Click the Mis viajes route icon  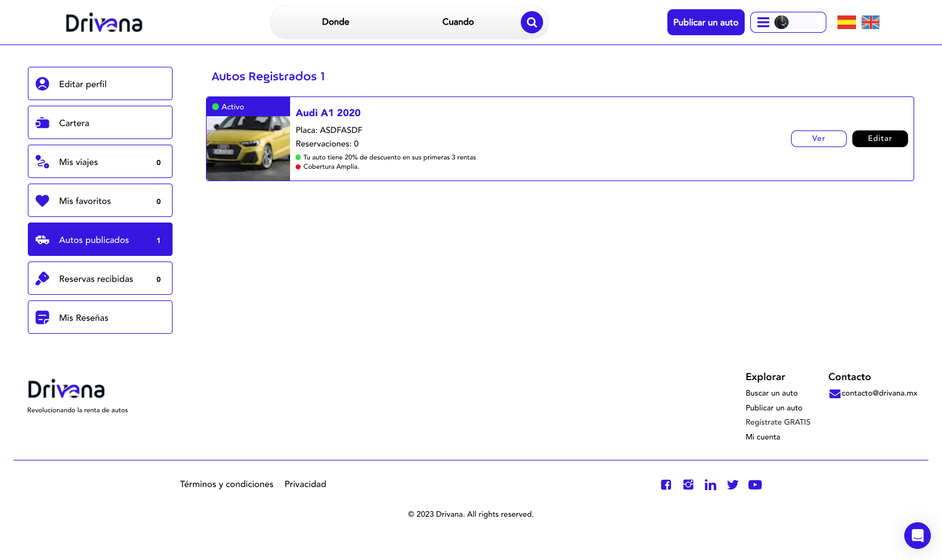coord(42,161)
